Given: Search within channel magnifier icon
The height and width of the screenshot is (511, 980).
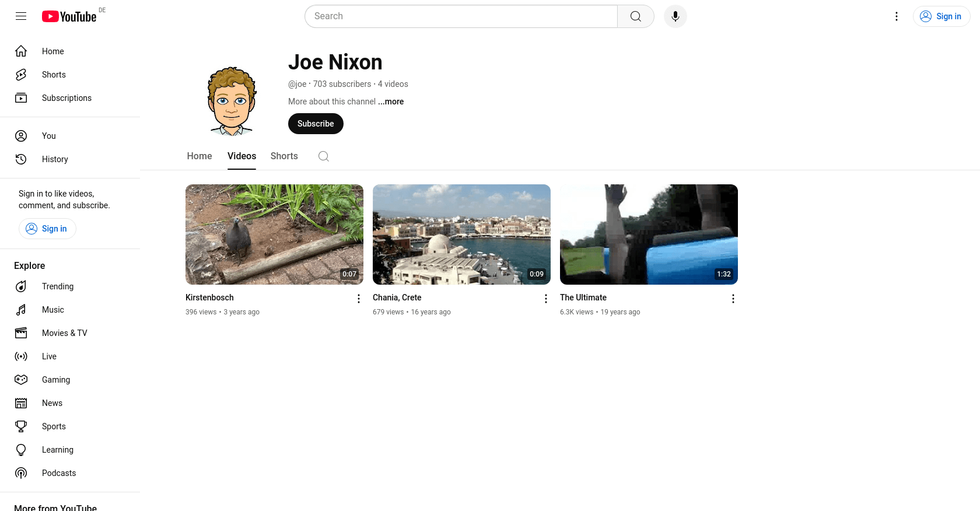Looking at the screenshot, I should tap(324, 156).
